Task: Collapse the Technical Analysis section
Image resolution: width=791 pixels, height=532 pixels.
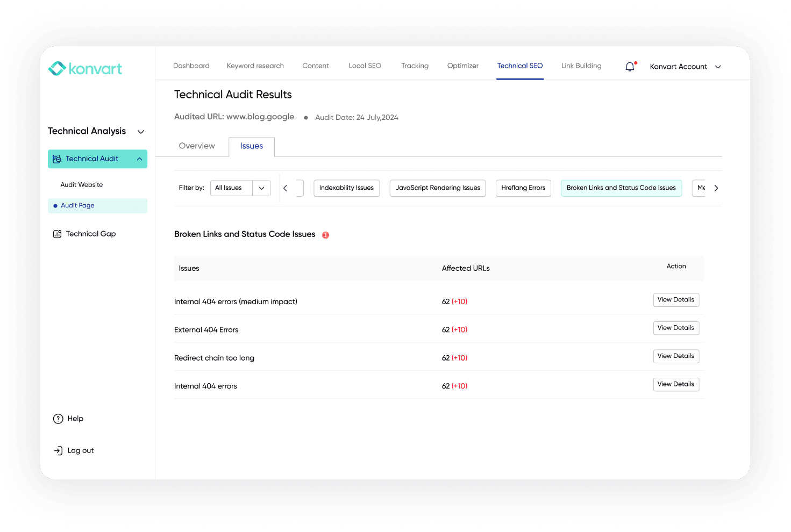Action: (x=140, y=131)
